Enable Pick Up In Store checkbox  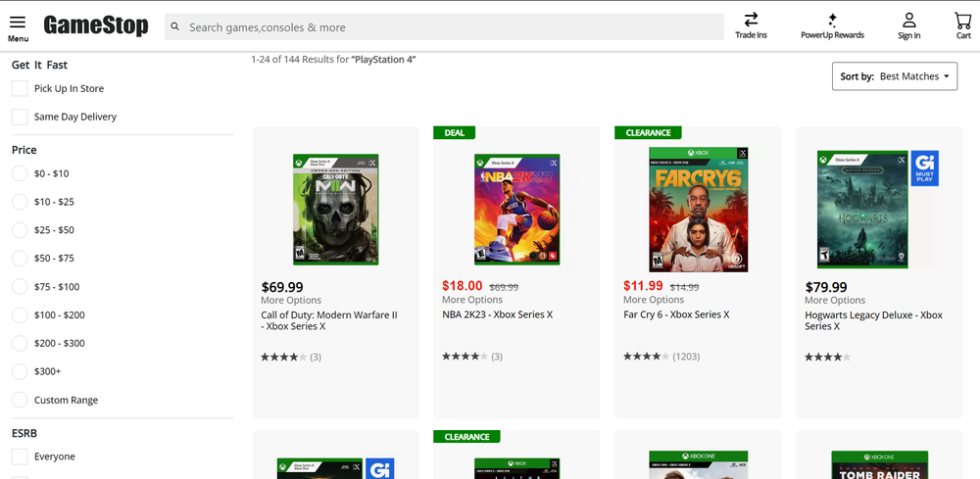pyautogui.click(x=20, y=89)
